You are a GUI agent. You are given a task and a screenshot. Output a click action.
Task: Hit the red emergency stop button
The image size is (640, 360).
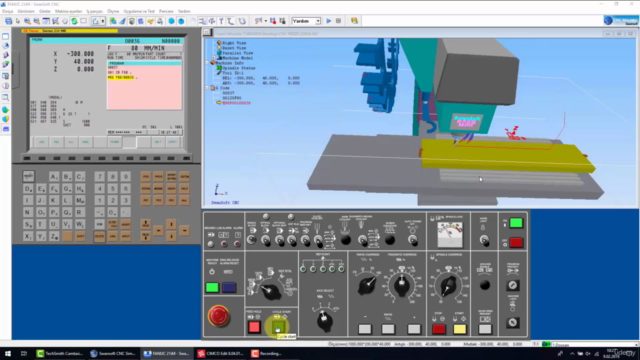[x=219, y=316]
